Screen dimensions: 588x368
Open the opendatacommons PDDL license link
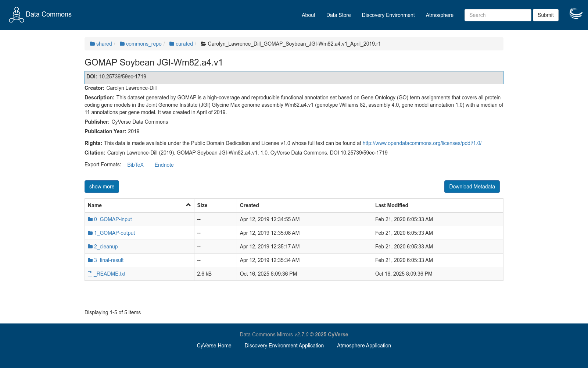click(x=422, y=143)
